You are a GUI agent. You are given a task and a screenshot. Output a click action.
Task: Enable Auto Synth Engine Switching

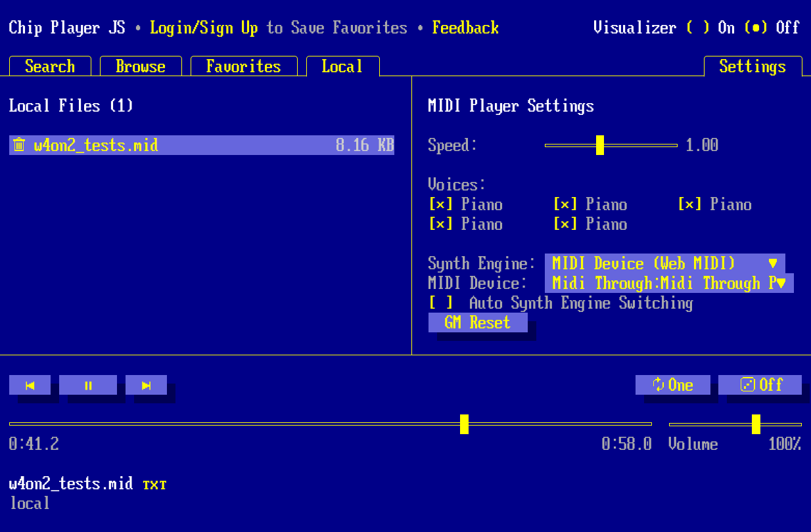click(x=441, y=303)
